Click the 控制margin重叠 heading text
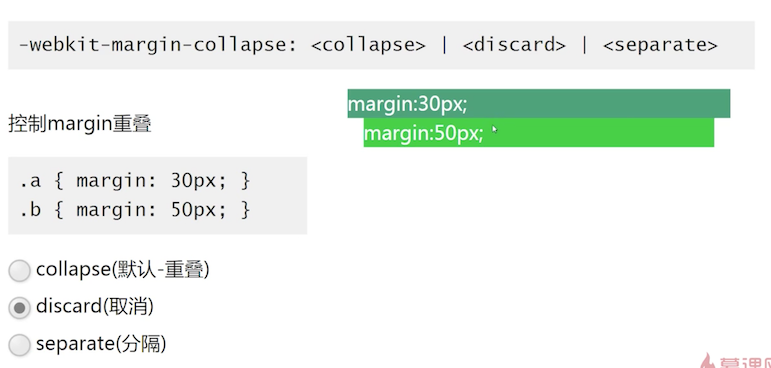 coord(80,124)
